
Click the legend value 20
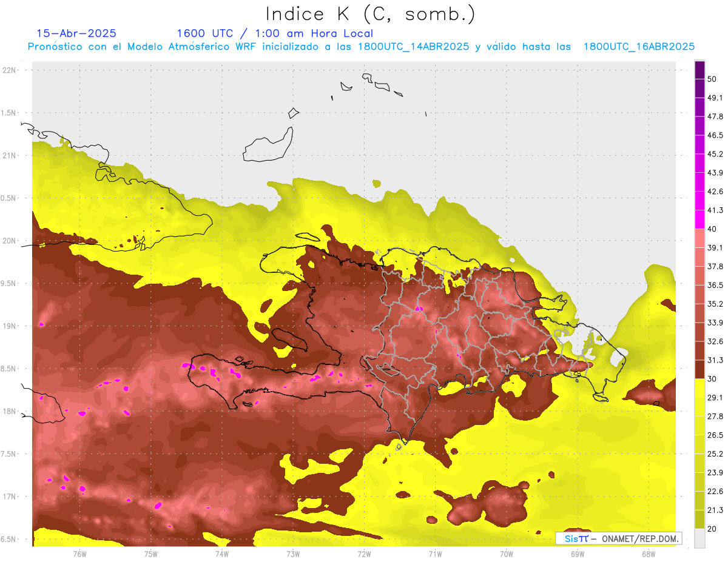coord(712,529)
